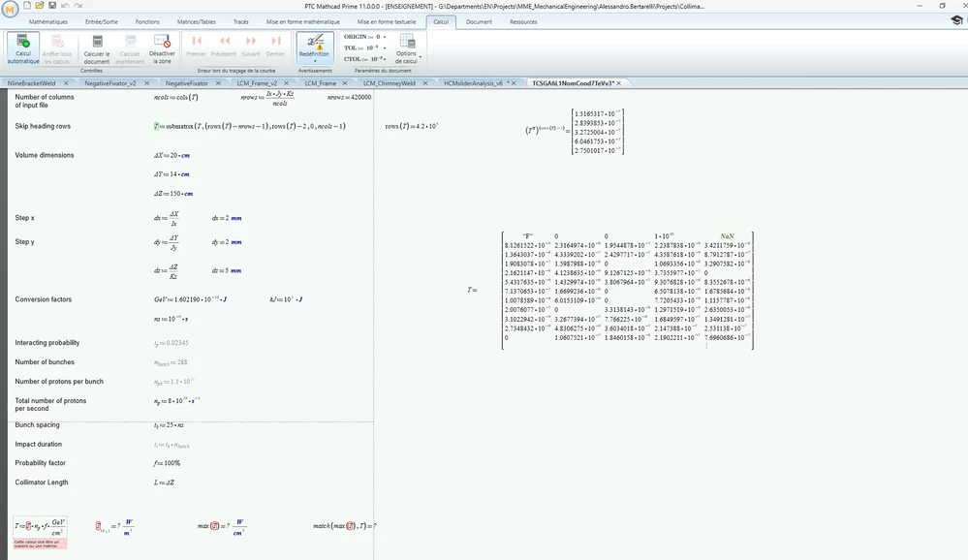968x560 pixels.
Task: Select the red-highlighted T error region
Action: pyautogui.click(x=40, y=533)
